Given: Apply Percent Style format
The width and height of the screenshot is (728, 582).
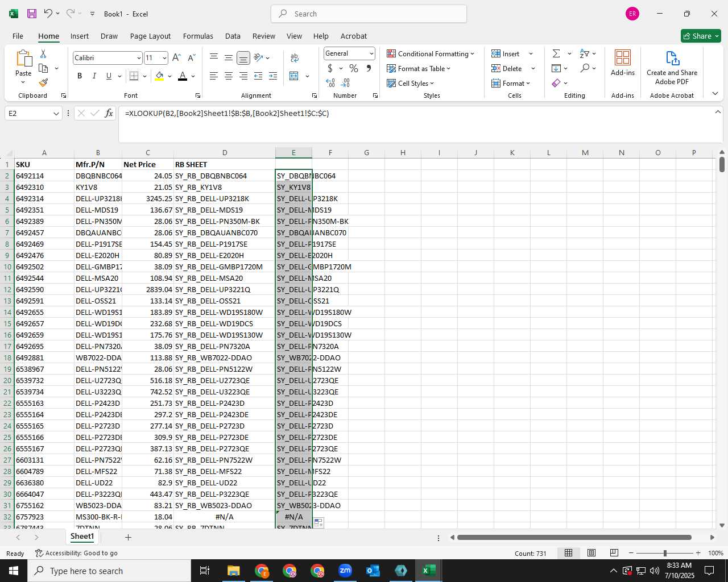Looking at the screenshot, I should click(354, 68).
